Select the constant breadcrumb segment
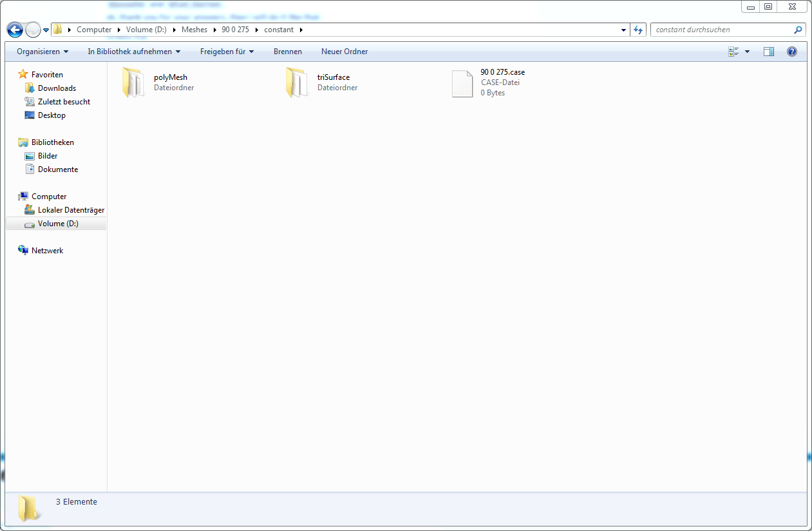 pos(279,30)
